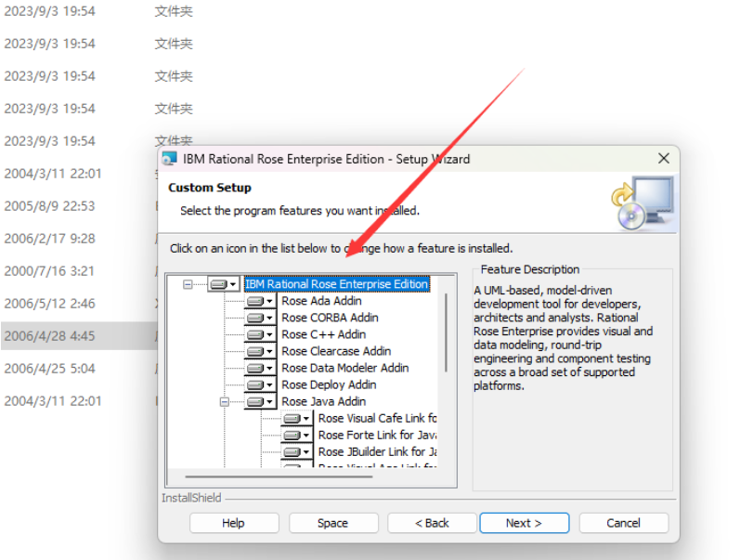753x560 pixels.
Task: Collapse the IBM Rational Rose Enterprise Edition tree node
Action: pos(188,285)
